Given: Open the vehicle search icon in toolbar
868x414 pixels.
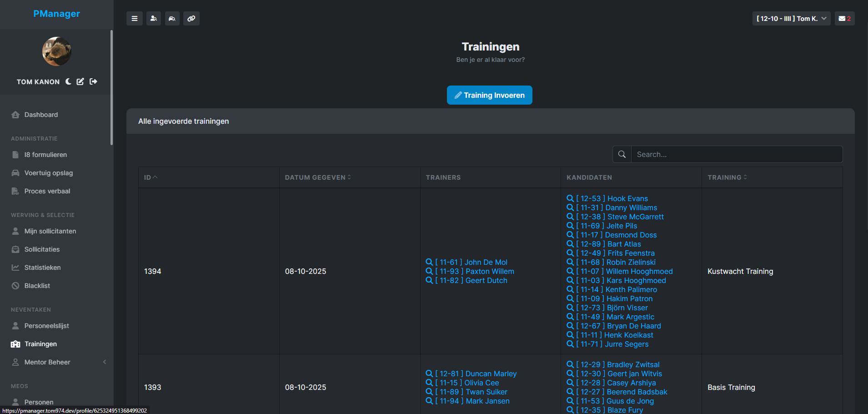Looking at the screenshot, I should [172, 19].
